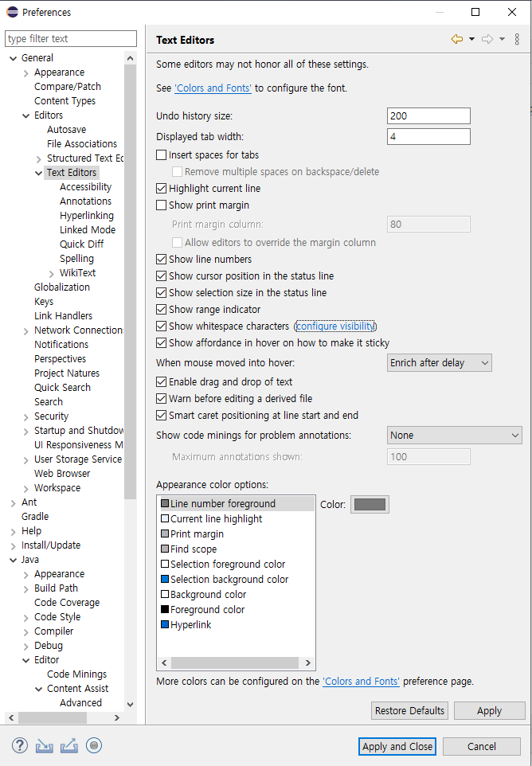The height and width of the screenshot is (766, 532).
Task: Open the three-dot view menu icon
Action: pyautogui.click(x=517, y=40)
